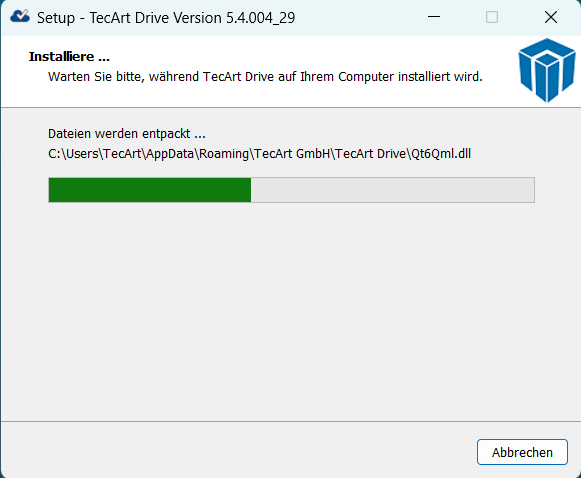Image resolution: width=581 pixels, height=478 pixels.
Task: Click the Qt6Qml.dll filename in the path
Action: pyautogui.click(x=441, y=154)
